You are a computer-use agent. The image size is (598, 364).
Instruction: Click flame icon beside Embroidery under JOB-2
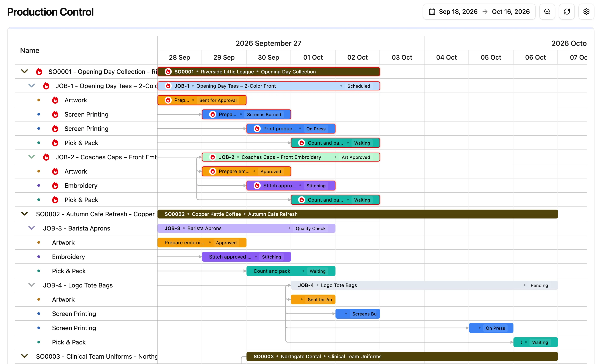pyautogui.click(x=55, y=186)
